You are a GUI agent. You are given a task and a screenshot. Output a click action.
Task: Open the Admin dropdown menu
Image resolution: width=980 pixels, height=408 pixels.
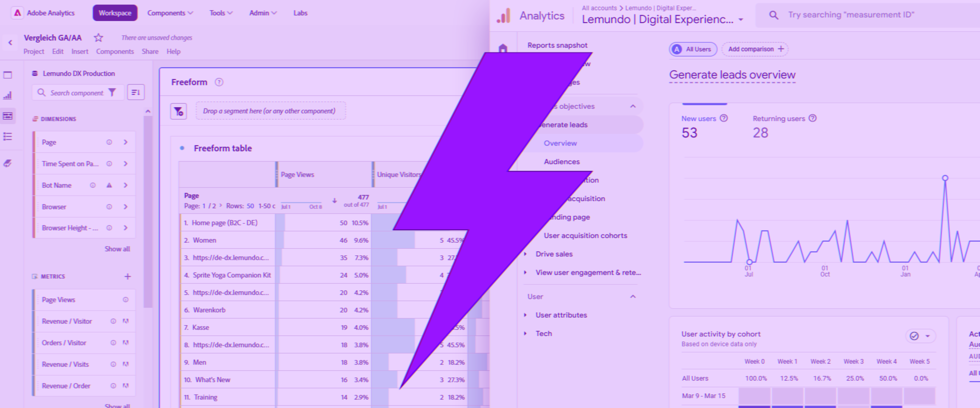tap(263, 13)
